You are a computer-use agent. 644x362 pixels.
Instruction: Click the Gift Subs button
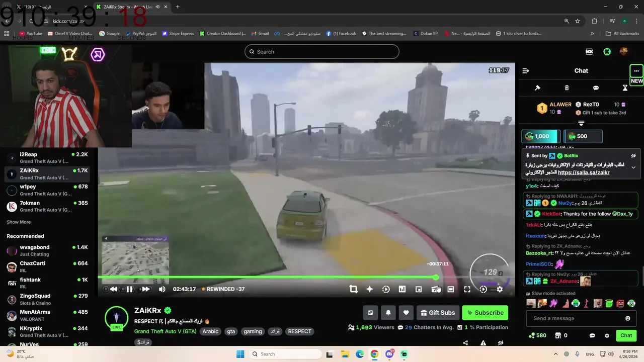(x=438, y=313)
